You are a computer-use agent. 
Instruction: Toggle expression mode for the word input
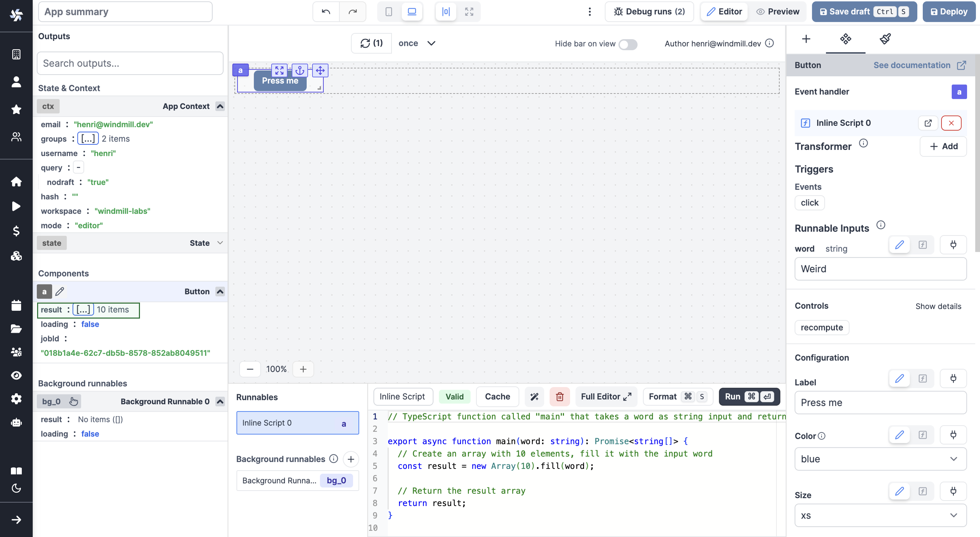pos(923,245)
